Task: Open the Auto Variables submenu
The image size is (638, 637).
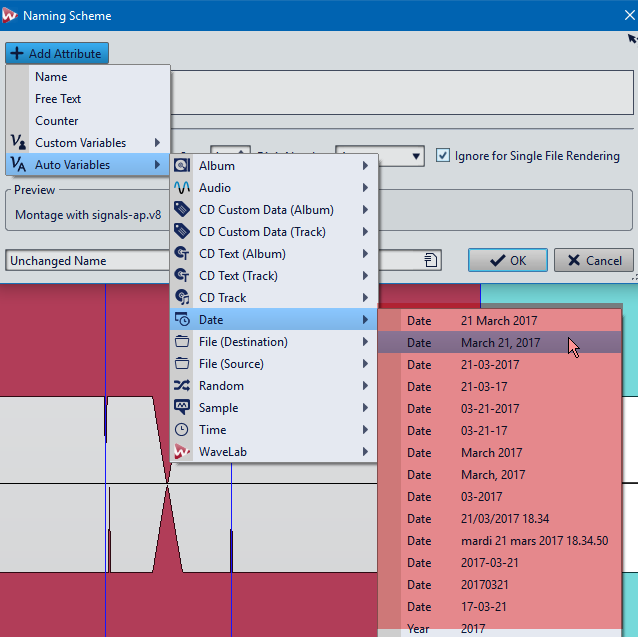Action: [x=88, y=164]
